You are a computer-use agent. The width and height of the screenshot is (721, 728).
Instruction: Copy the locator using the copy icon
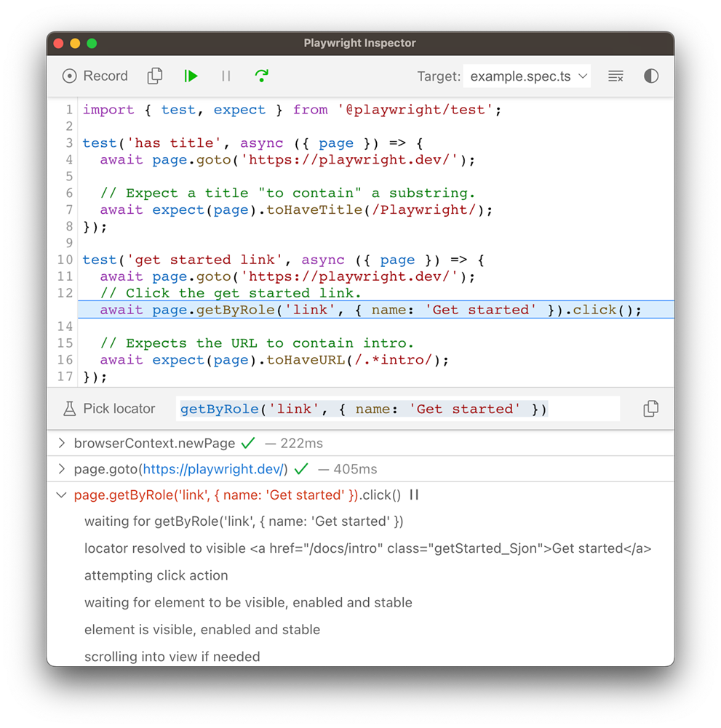651,409
